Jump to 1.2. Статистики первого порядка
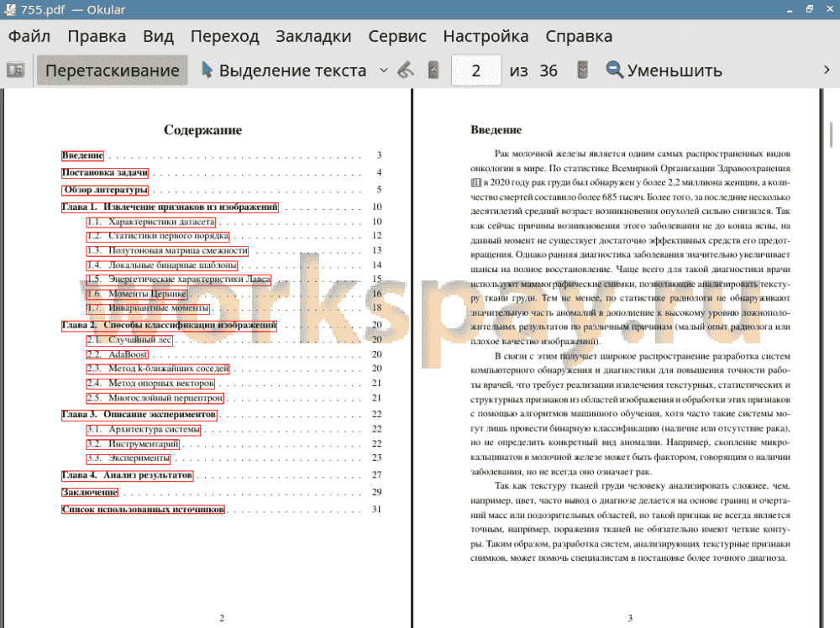This screenshot has width=840, height=628. [158, 236]
